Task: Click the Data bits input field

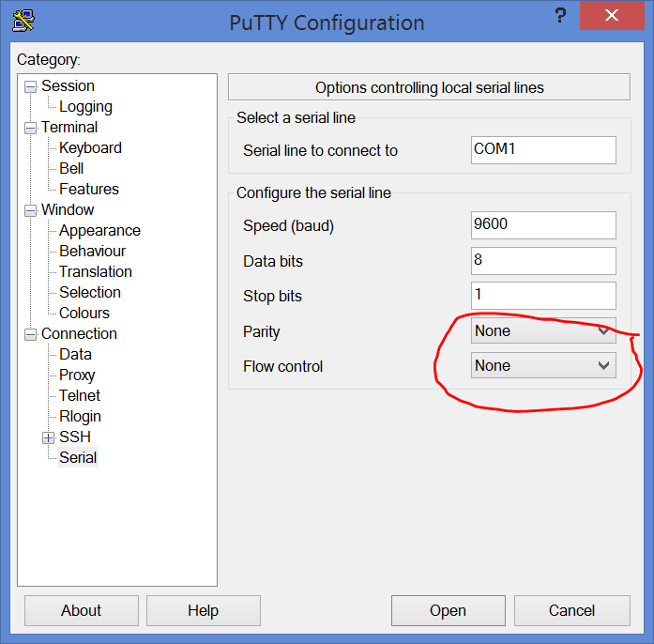Action: pyautogui.click(x=543, y=261)
